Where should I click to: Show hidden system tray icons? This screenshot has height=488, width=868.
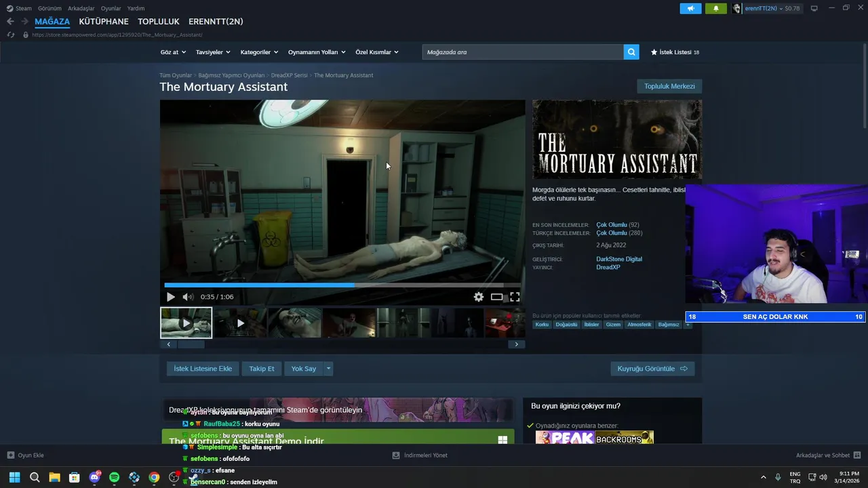pyautogui.click(x=763, y=477)
